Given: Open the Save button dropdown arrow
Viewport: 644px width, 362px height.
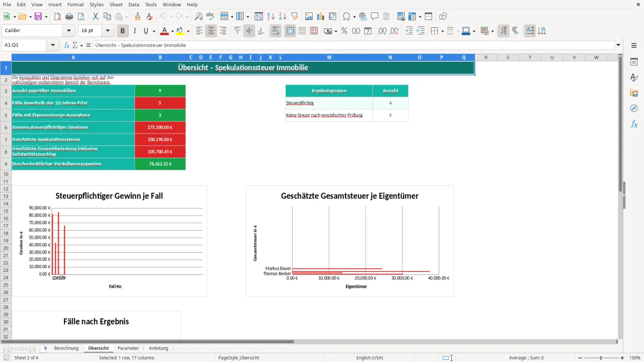Looking at the screenshot, I should click(x=46, y=17).
